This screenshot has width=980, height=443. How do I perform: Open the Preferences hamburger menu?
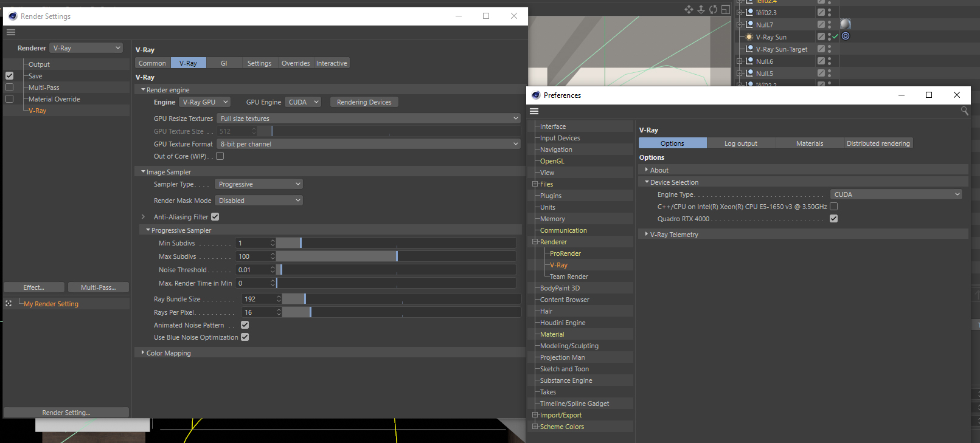point(534,111)
